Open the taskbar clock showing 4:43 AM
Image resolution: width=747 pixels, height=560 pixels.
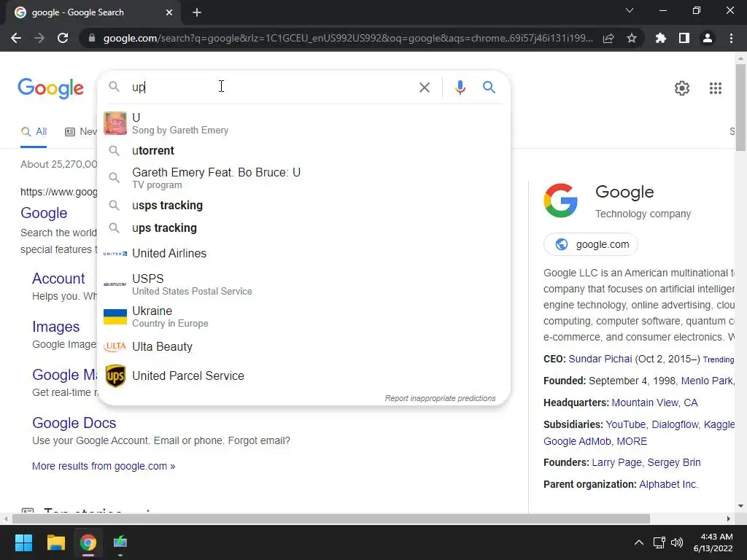(713, 542)
